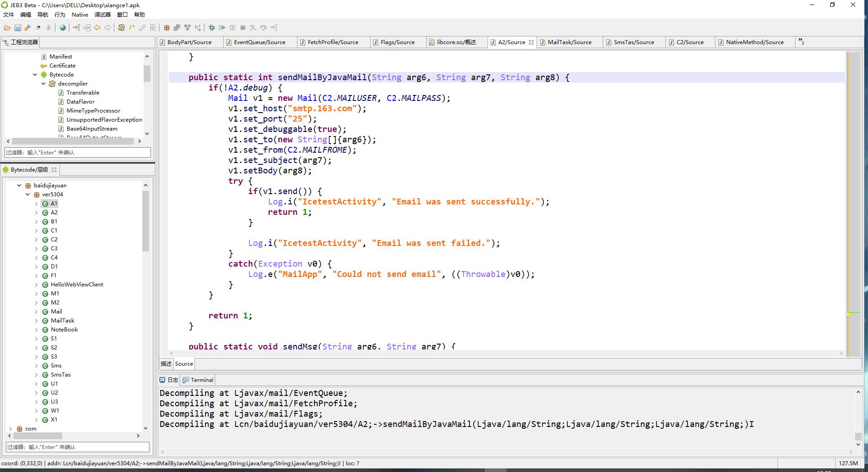Image resolution: width=868 pixels, height=472 pixels.
Task: Navigate forward with the right arrow icon
Action: pos(108,27)
